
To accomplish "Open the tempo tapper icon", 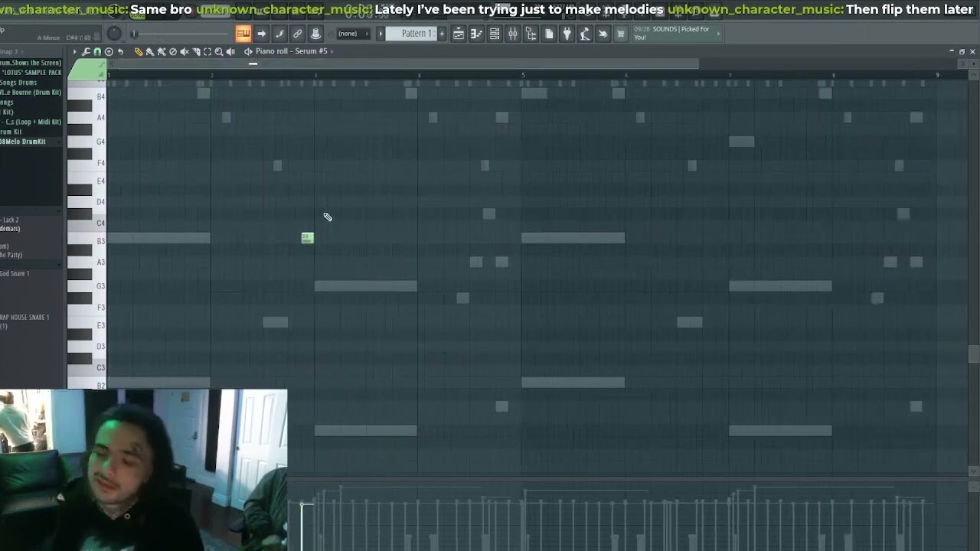I will pos(585,34).
